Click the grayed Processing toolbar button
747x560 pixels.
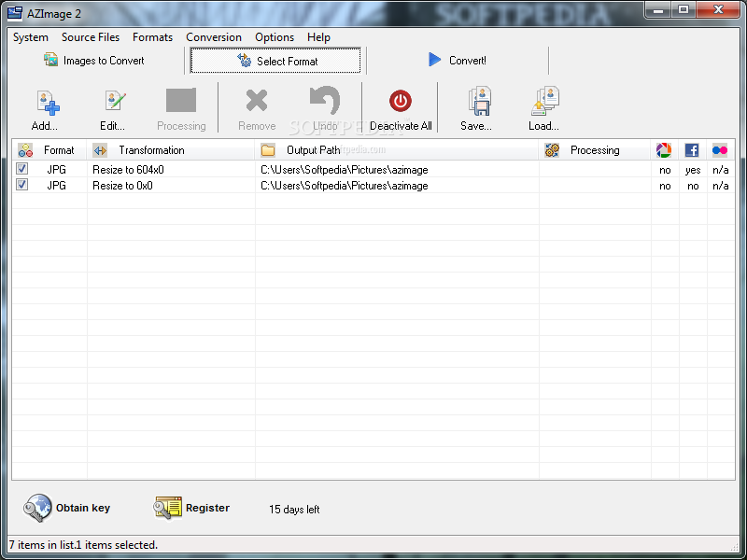coord(181,109)
